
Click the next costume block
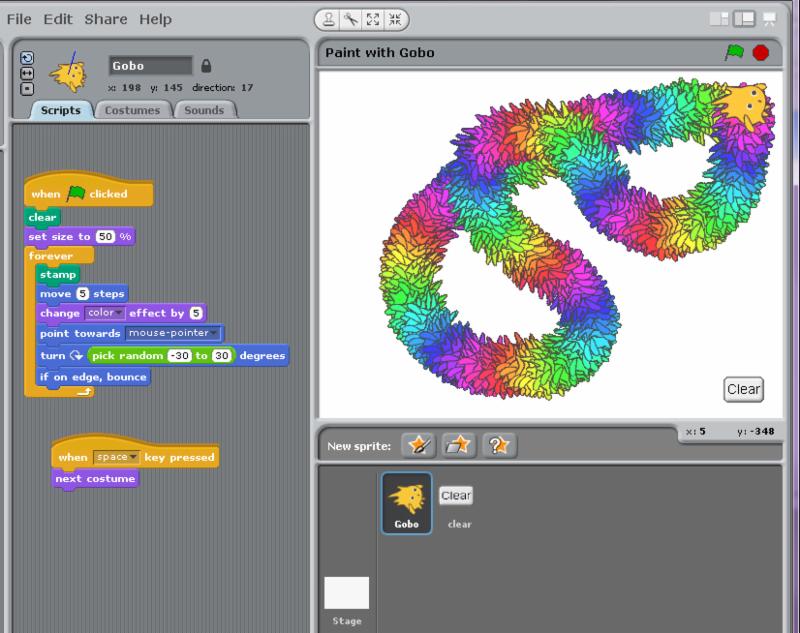pos(95,479)
